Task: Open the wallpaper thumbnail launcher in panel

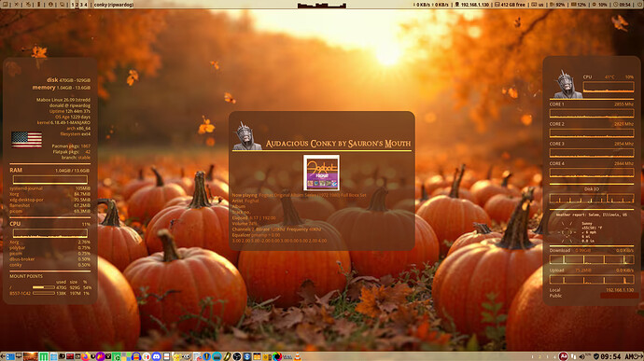Action: [x=31, y=356]
